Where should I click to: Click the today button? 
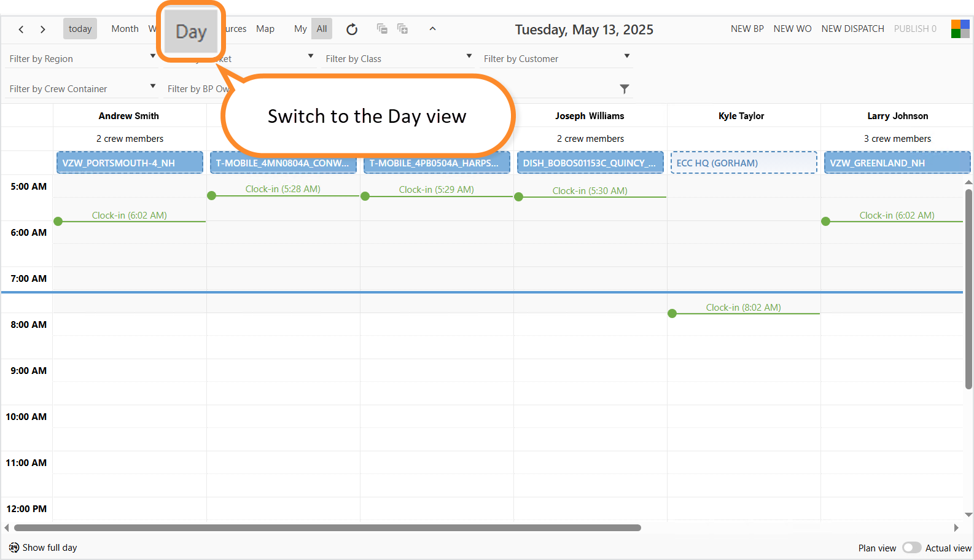coord(80,29)
